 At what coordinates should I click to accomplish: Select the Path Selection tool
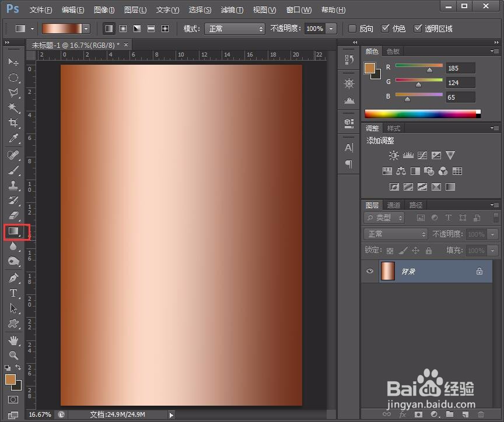point(13,308)
